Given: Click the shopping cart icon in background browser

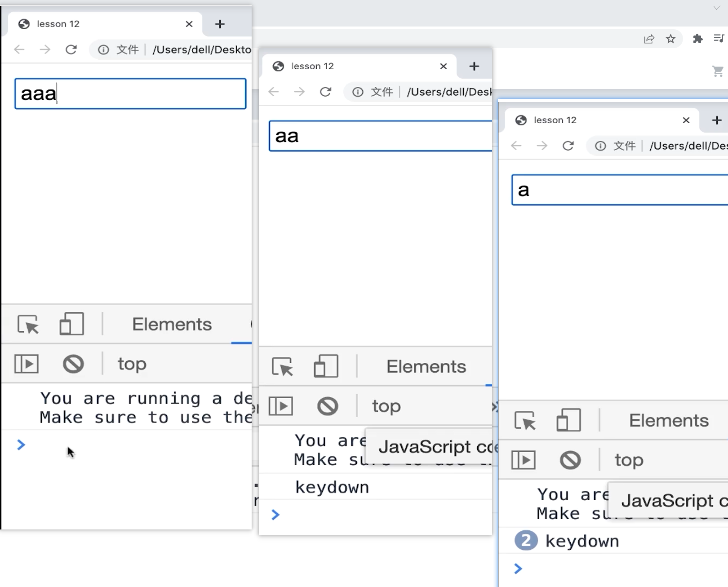Looking at the screenshot, I should click(718, 71).
